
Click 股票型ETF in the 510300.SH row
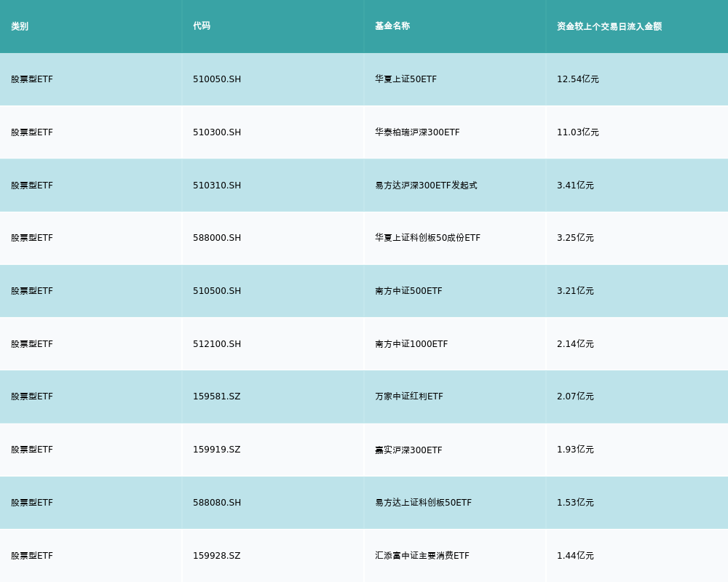pyautogui.click(x=32, y=132)
